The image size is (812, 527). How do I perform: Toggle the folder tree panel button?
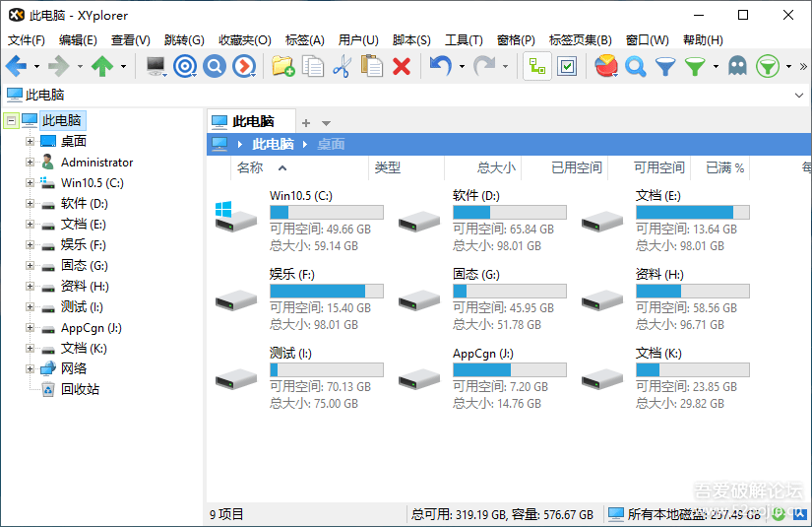coord(537,66)
